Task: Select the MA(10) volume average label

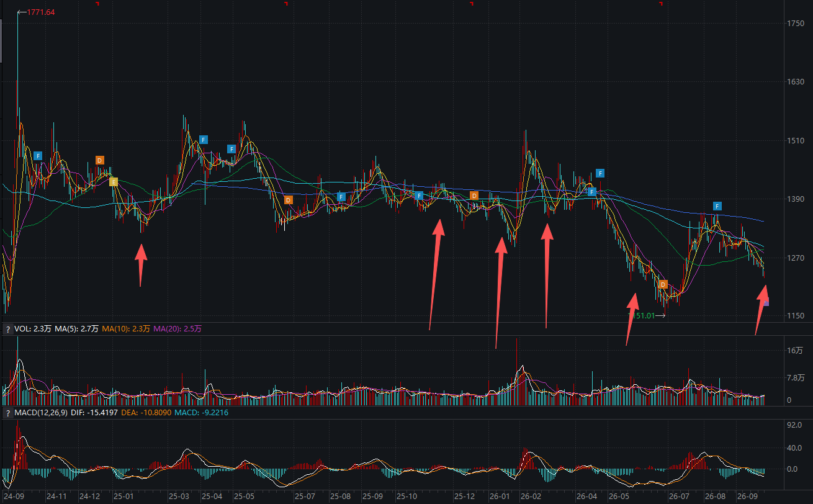Action: pos(126,329)
